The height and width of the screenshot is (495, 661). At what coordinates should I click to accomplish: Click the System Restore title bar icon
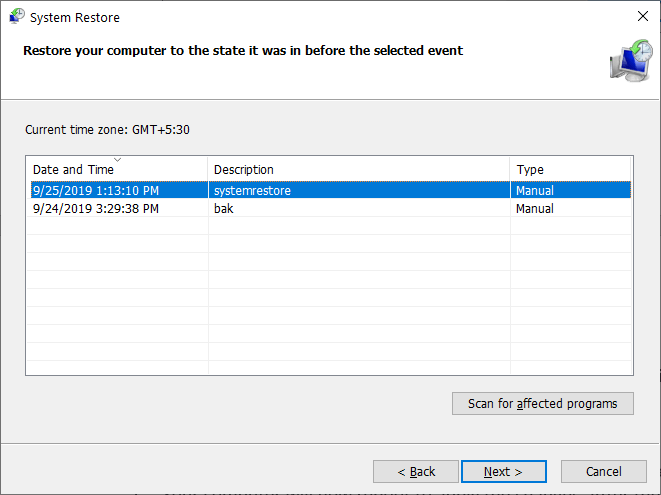16,17
